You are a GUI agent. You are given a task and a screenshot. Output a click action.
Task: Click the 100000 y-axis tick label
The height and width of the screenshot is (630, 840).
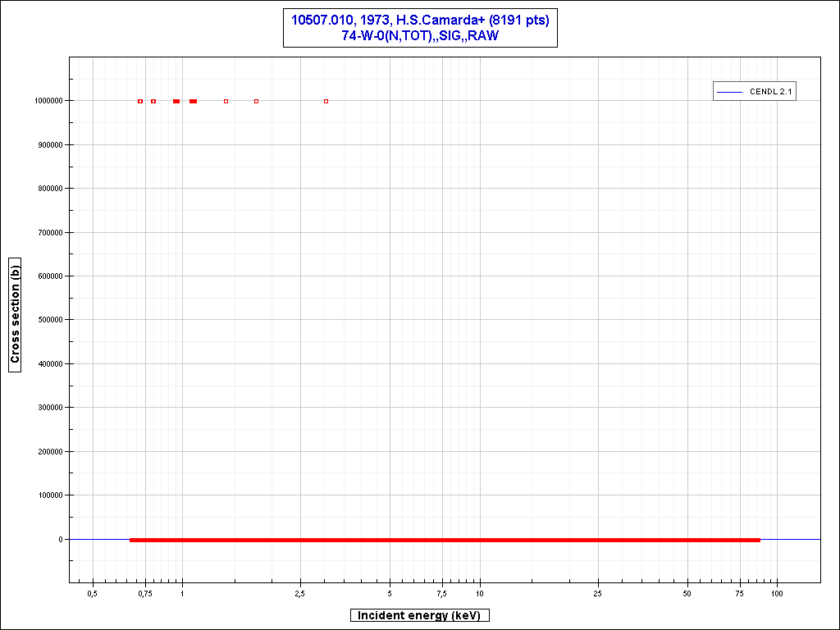[x=49, y=495]
